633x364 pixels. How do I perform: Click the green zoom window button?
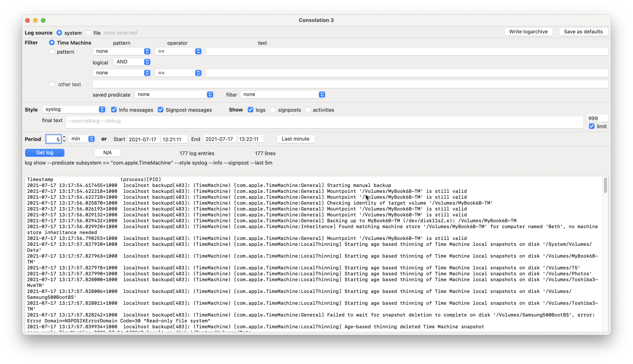pyautogui.click(x=43, y=20)
